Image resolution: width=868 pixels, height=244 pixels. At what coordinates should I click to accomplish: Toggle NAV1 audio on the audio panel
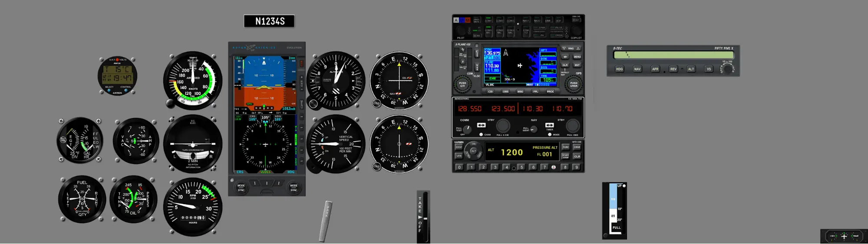pos(526,20)
